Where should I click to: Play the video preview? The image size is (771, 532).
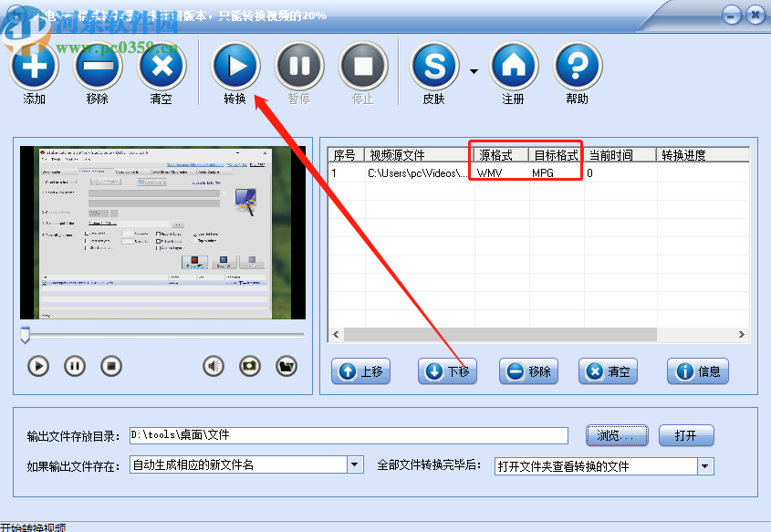(37, 366)
